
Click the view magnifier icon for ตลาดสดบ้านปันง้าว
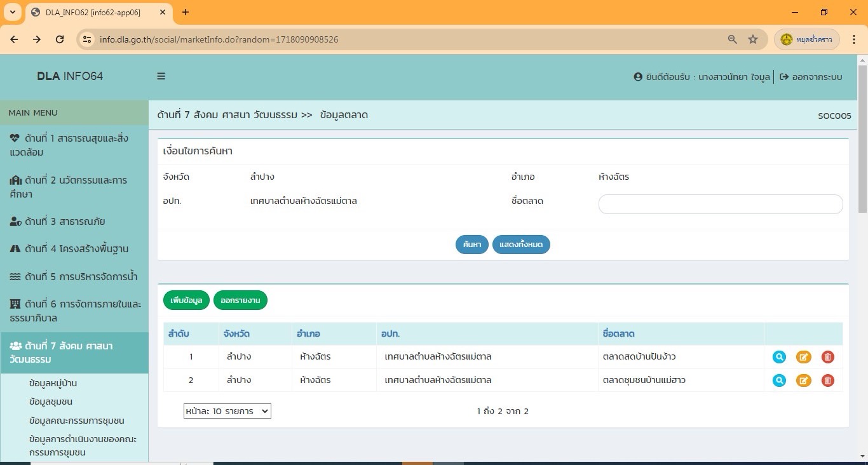[779, 357]
